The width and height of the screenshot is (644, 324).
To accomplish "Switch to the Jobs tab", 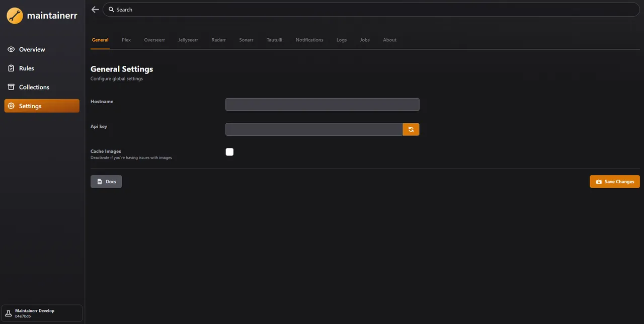I will click(x=364, y=40).
